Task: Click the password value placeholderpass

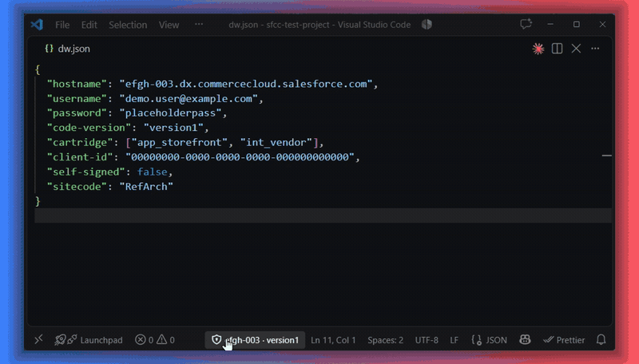Action: click(x=170, y=113)
